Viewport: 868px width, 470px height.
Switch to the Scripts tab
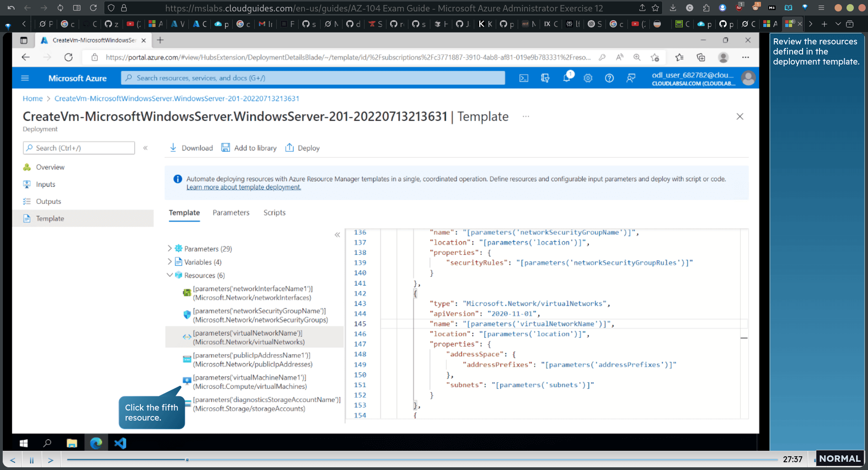[274, 213]
